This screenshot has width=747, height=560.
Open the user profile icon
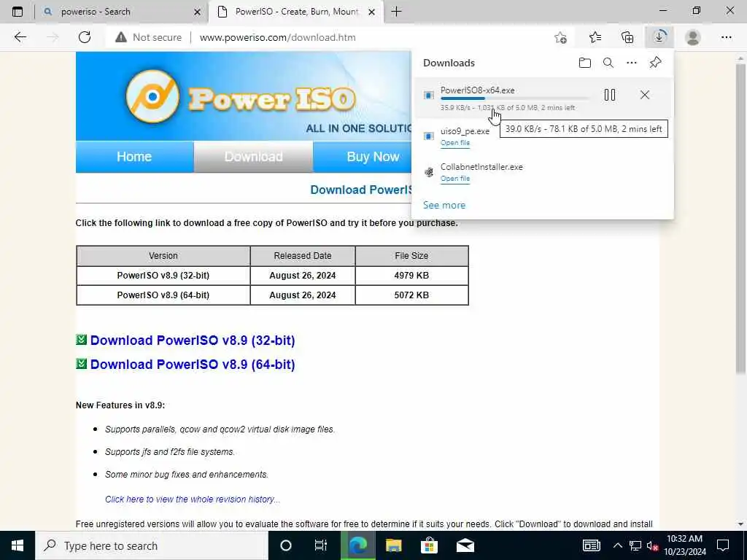click(693, 37)
